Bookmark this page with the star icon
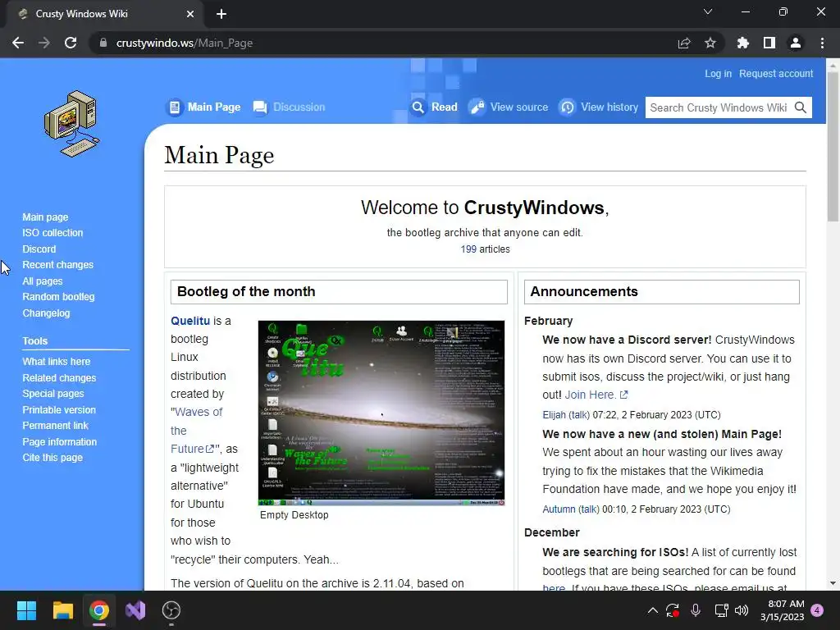 coord(710,43)
